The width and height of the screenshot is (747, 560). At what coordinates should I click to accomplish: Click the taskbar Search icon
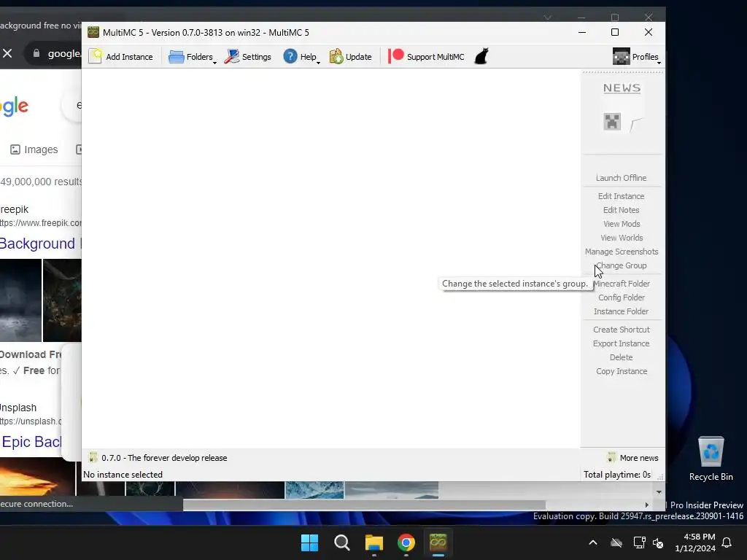pyautogui.click(x=341, y=542)
